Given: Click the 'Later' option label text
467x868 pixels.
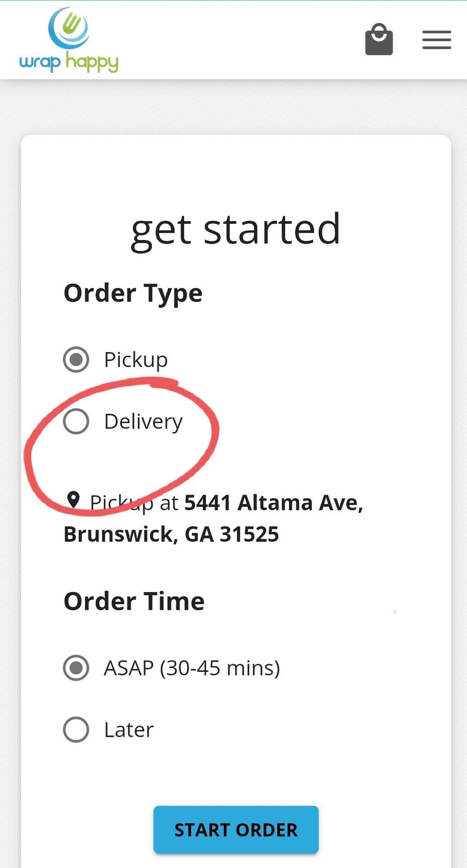Looking at the screenshot, I should tap(129, 729).
